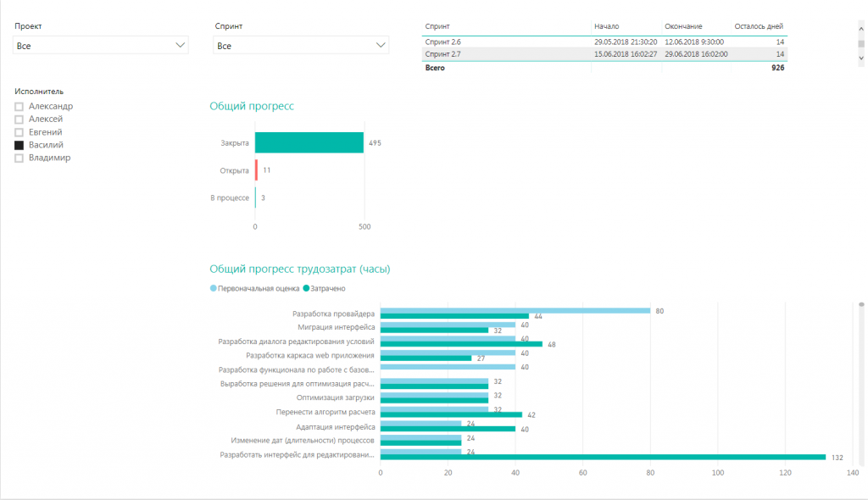Screen dimensions: 868x500
Task: Uncheck the Василий checkbox
Action: (19, 145)
